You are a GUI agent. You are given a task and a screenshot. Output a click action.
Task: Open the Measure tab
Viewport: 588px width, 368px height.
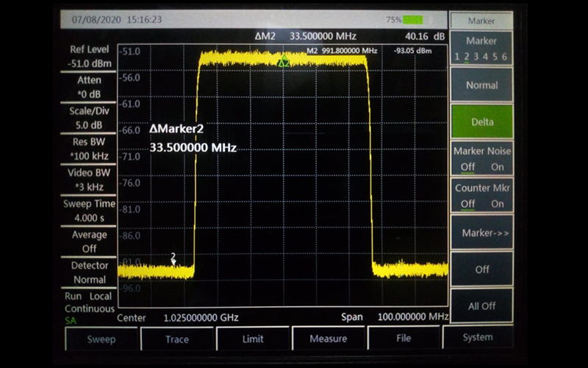pyautogui.click(x=329, y=339)
